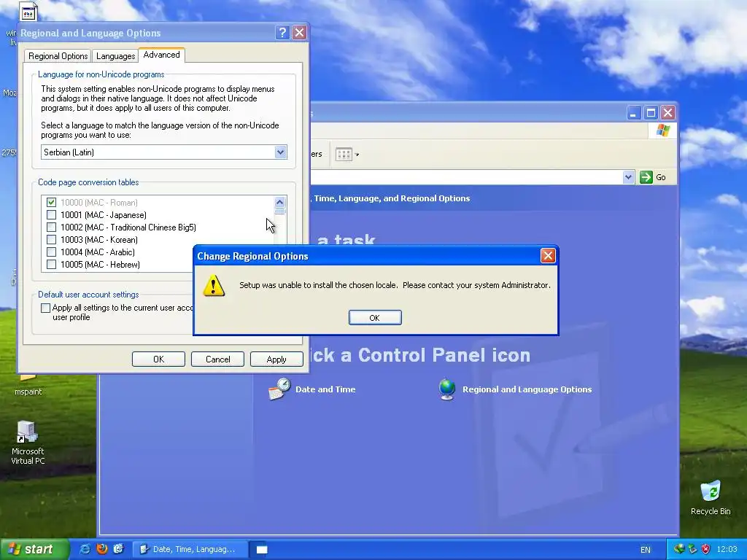Close the Change Regional Options error dialog

tap(548, 256)
